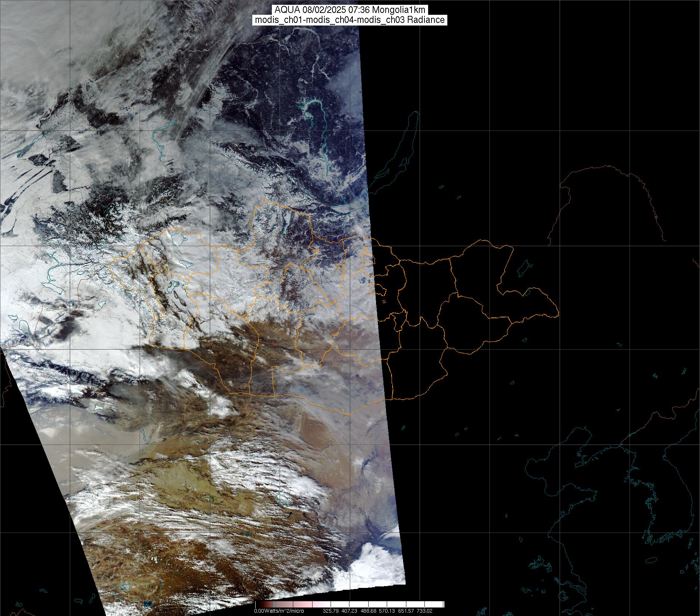Click the elongated white Khuvsgul lake in northern Mongolia

286,222
